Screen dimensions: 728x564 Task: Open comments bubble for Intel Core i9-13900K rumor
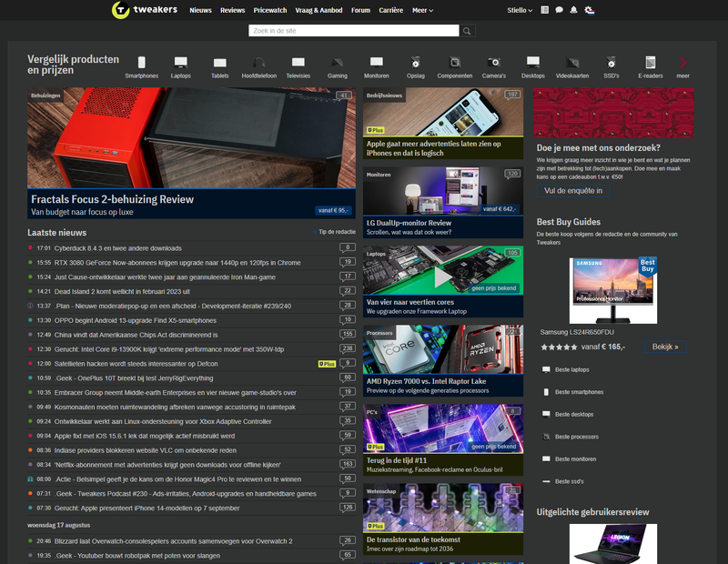tap(348, 348)
